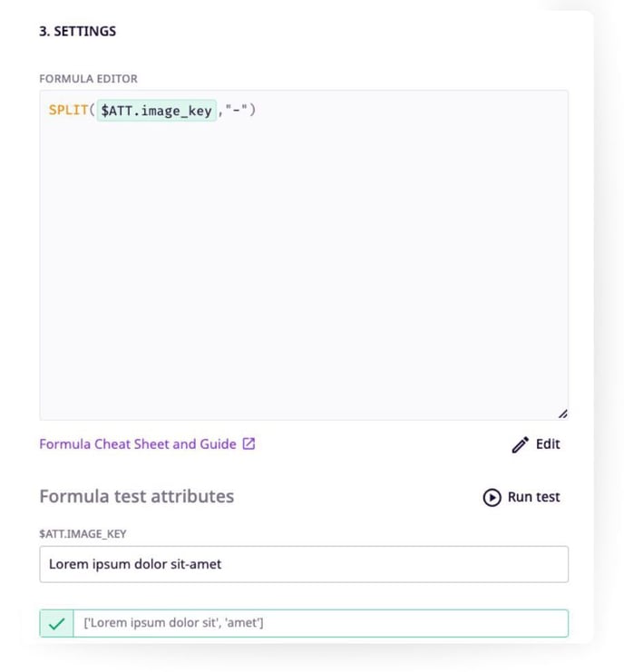Click the SPLIT function name in the formula
The image size is (624, 672).
(68, 111)
